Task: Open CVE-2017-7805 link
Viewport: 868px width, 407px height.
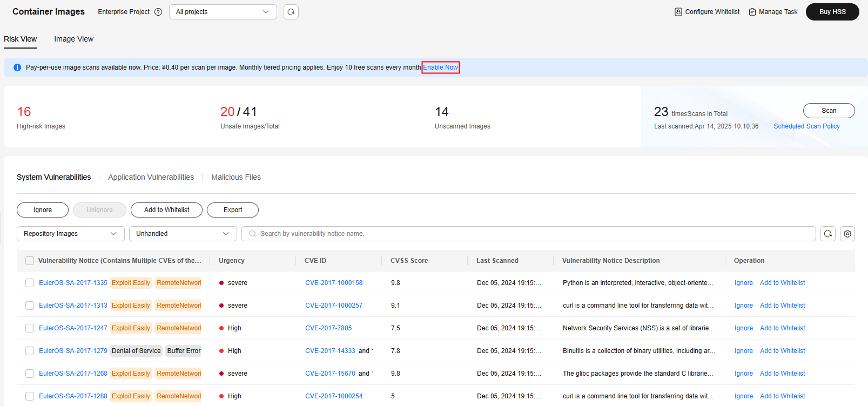Action: coord(328,328)
